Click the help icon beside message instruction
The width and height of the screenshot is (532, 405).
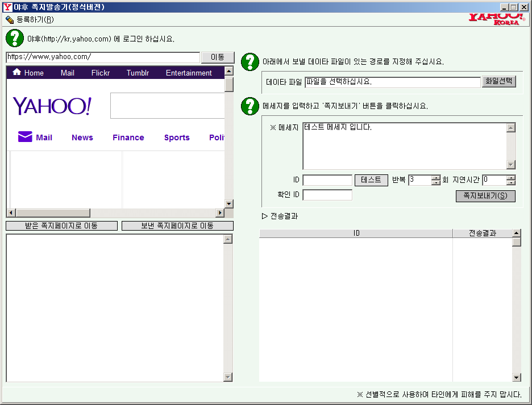pyautogui.click(x=250, y=106)
